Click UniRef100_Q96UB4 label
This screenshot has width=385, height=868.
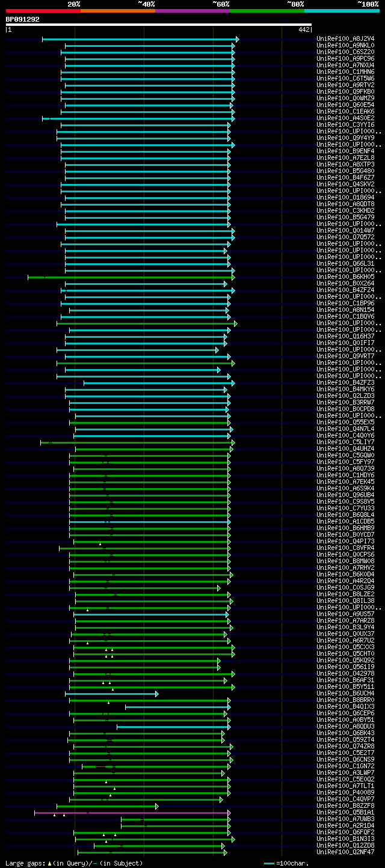point(345,495)
